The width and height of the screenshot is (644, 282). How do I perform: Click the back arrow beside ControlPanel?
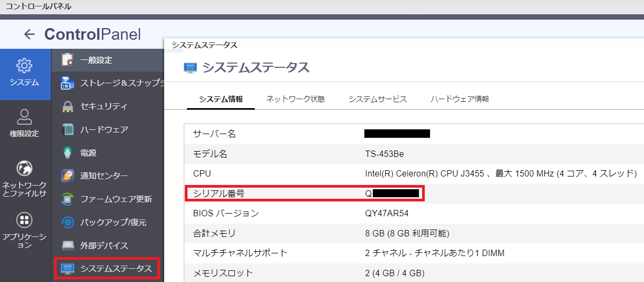tap(30, 34)
